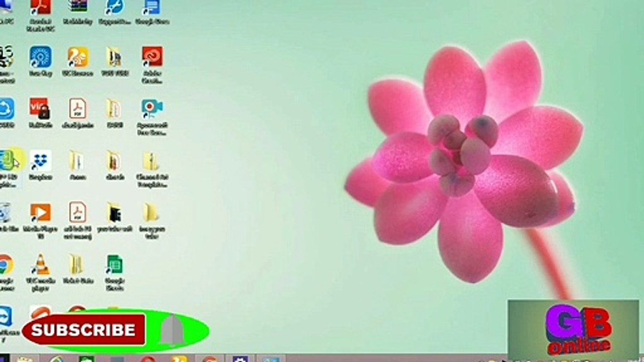Open the blue cloud sync app icon
644x362 pixels.
(7, 109)
